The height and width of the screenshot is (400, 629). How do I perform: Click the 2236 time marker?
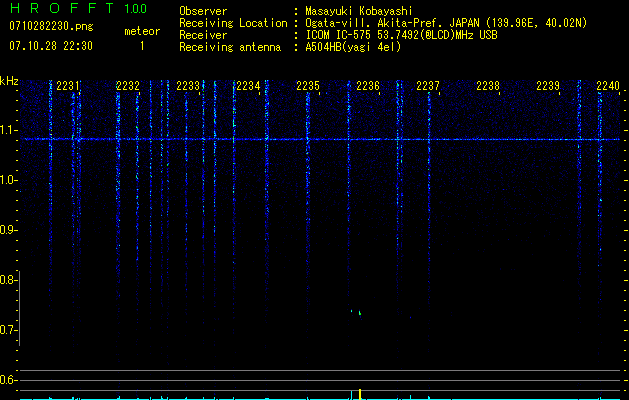click(368, 86)
